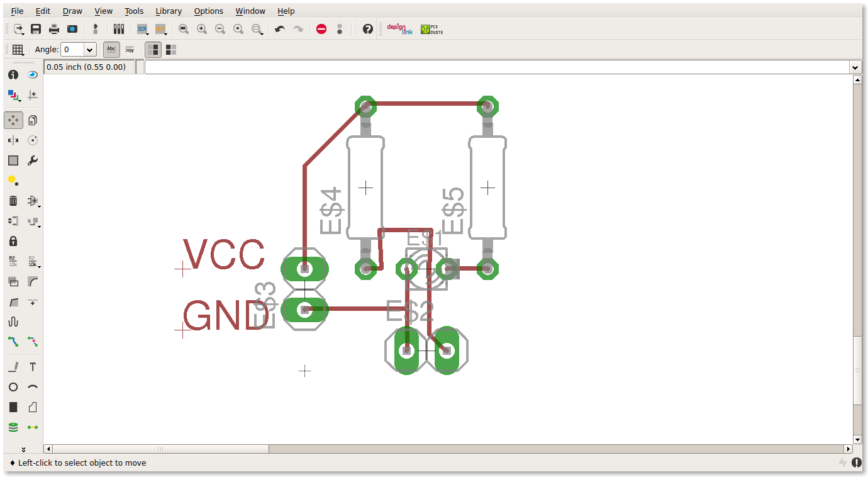Image resolution: width=868 pixels, height=477 pixels.
Task: Open the SCR script dropdown
Action: point(142,29)
